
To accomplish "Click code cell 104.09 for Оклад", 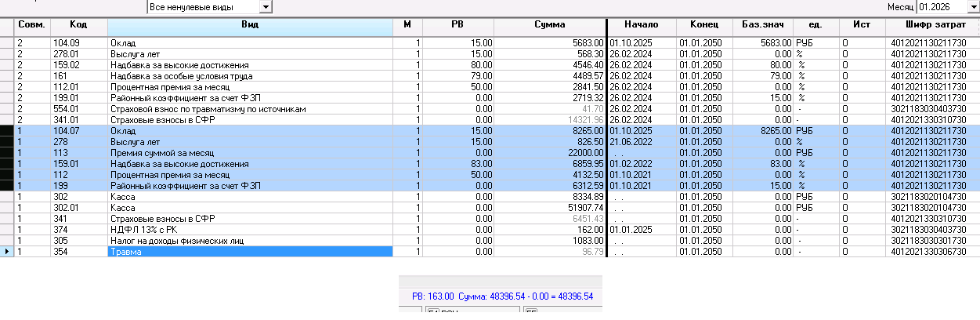I will coord(78,42).
